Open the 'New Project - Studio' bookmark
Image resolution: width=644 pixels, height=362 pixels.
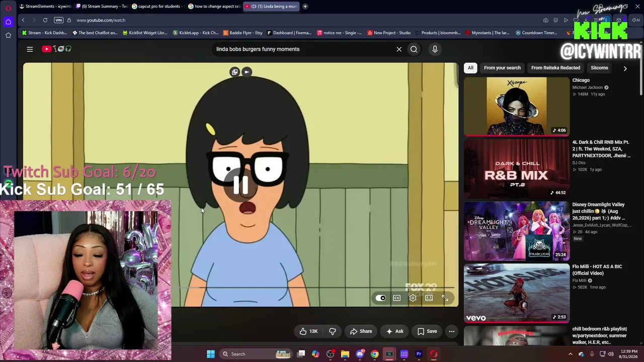(x=389, y=33)
